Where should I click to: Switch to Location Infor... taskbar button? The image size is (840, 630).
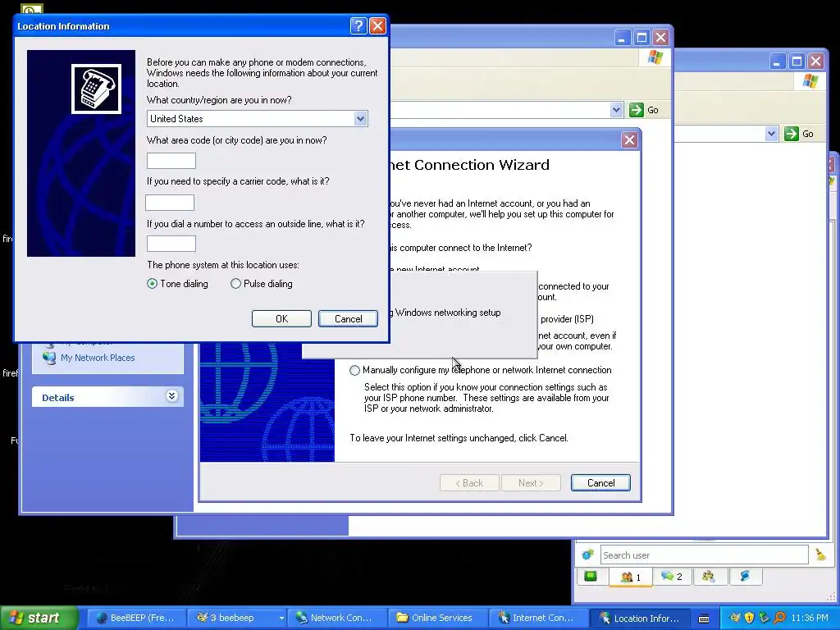(639, 618)
